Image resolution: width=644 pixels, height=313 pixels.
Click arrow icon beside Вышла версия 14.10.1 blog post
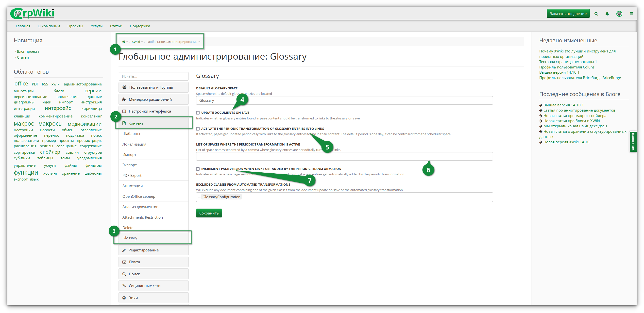tap(541, 105)
